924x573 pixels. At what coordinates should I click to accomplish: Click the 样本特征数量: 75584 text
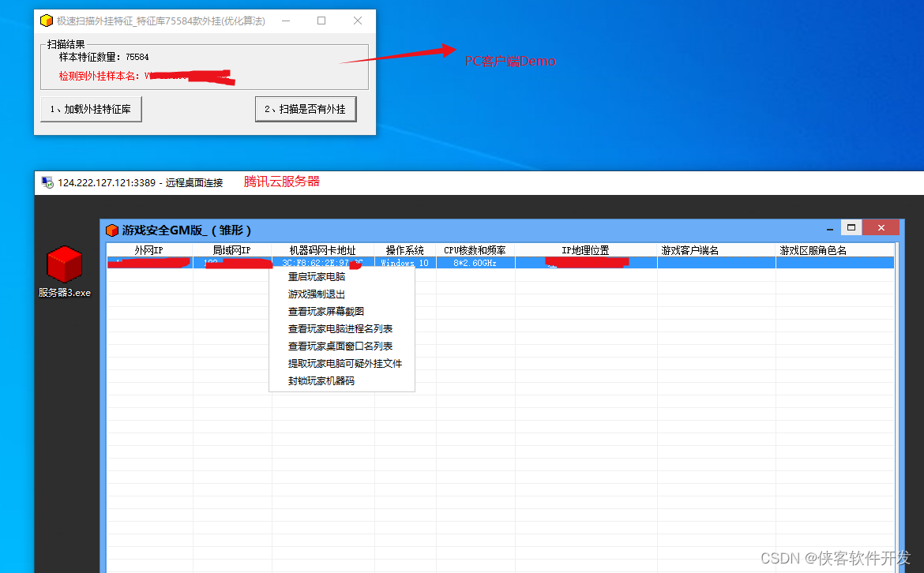(x=103, y=57)
